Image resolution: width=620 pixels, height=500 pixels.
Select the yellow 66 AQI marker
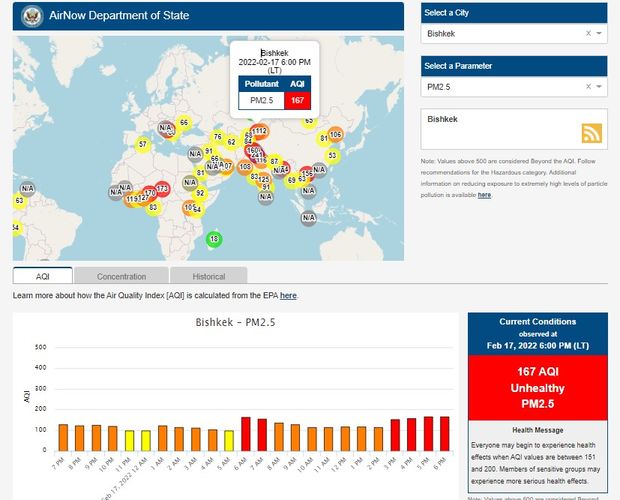183,123
